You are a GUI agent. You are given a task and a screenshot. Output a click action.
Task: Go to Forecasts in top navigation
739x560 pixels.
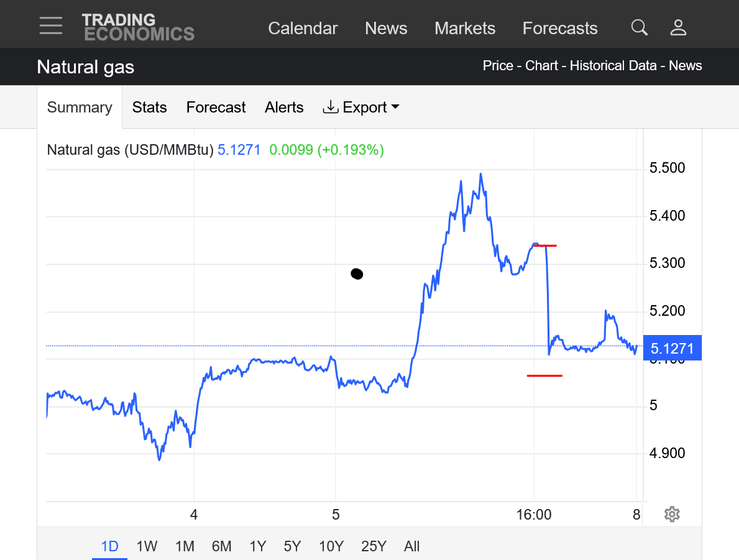coord(559,29)
